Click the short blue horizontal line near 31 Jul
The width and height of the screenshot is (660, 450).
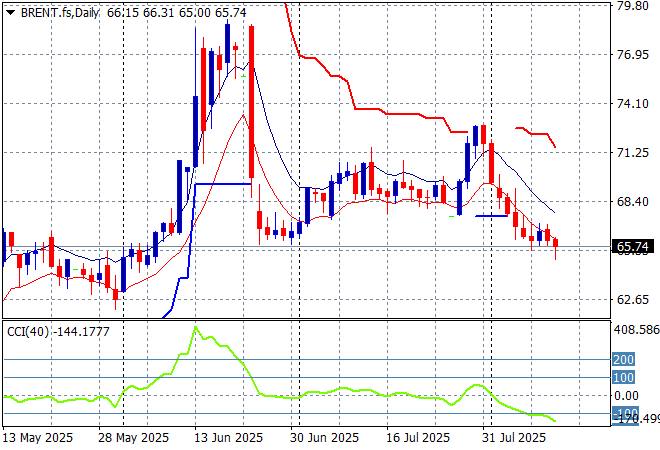(x=491, y=215)
